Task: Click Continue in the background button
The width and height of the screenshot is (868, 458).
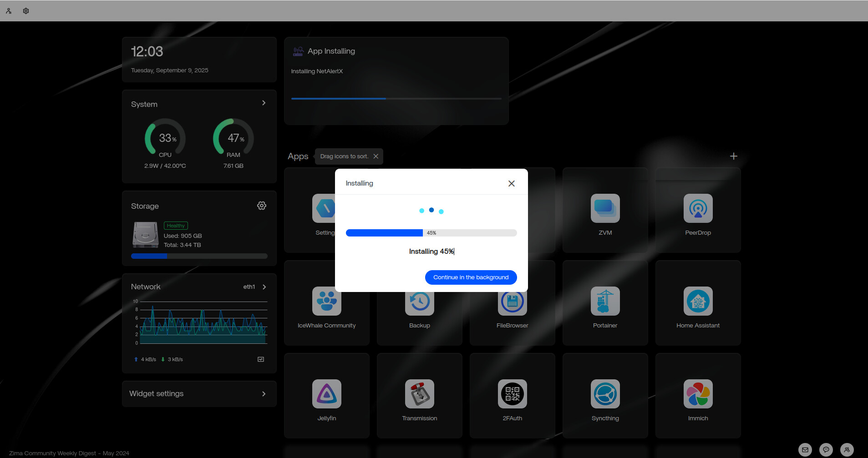Action: [471, 277]
